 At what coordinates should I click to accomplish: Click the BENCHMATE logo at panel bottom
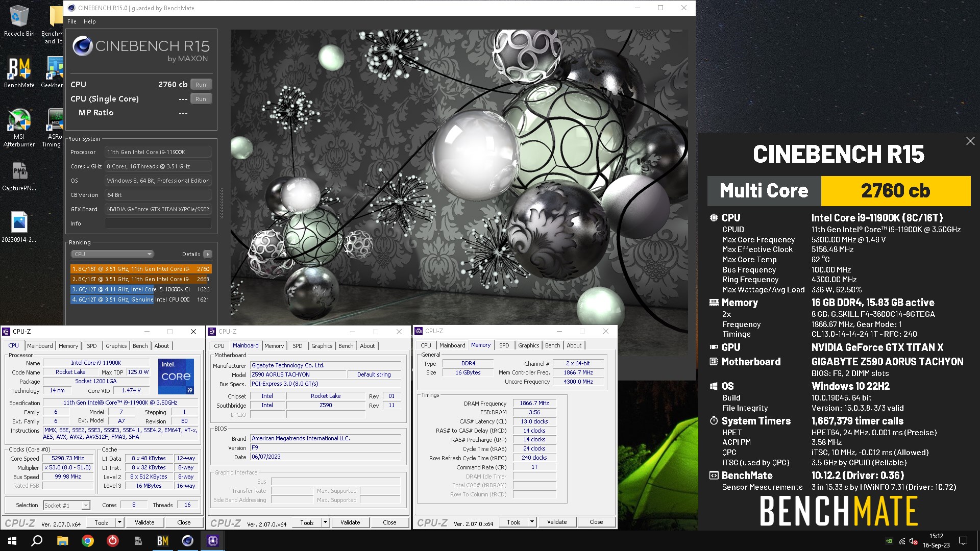click(x=839, y=511)
